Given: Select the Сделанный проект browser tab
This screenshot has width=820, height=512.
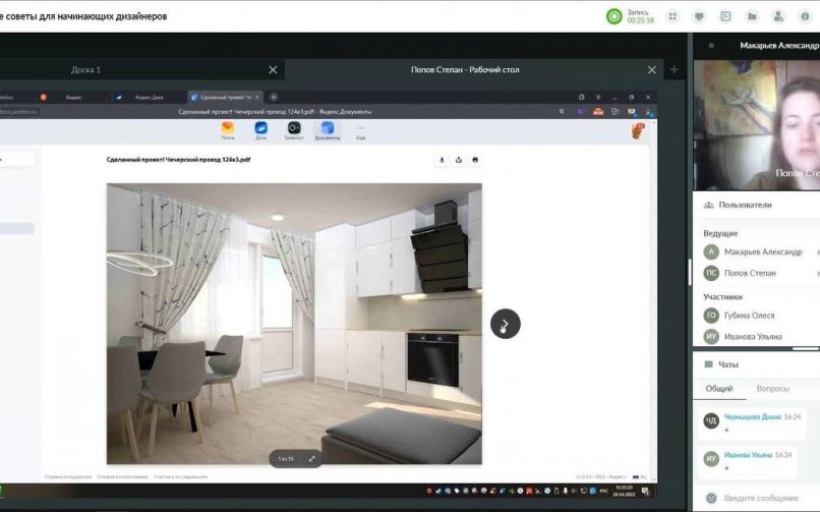Looking at the screenshot, I should click(224, 97).
